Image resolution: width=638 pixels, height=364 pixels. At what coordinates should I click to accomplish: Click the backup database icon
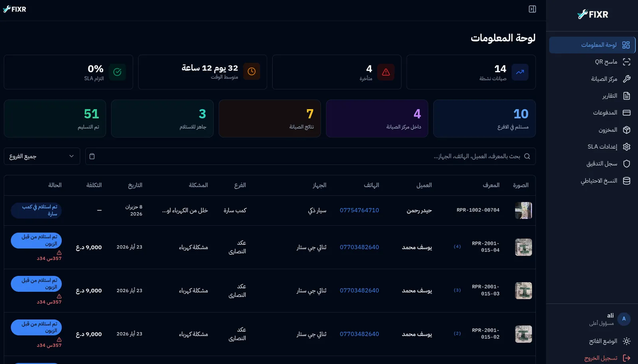(x=626, y=181)
